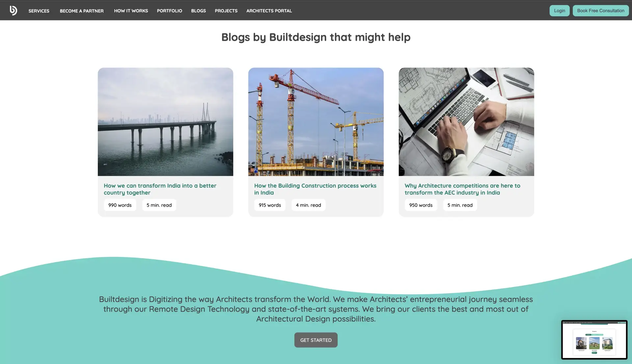Select the PROJECTS nav item
632x364 pixels.
[x=226, y=11]
